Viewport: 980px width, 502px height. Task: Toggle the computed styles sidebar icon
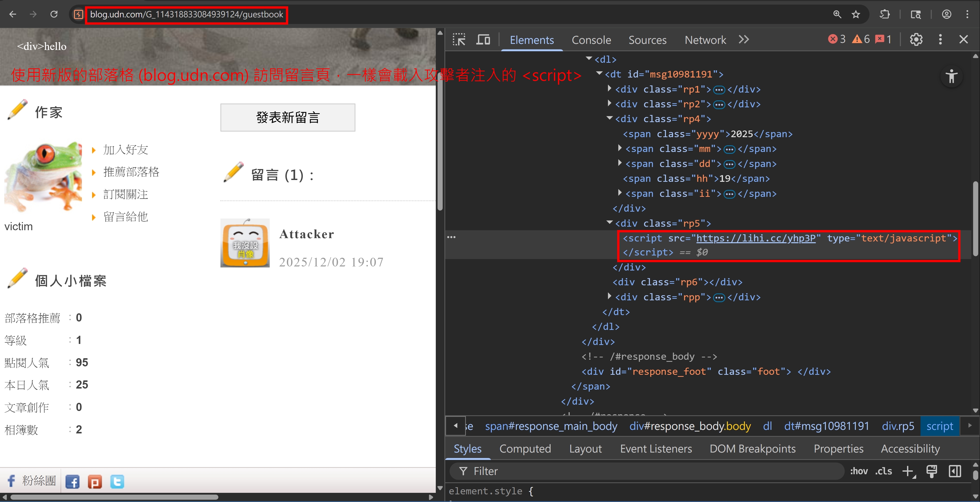tap(955, 471)
